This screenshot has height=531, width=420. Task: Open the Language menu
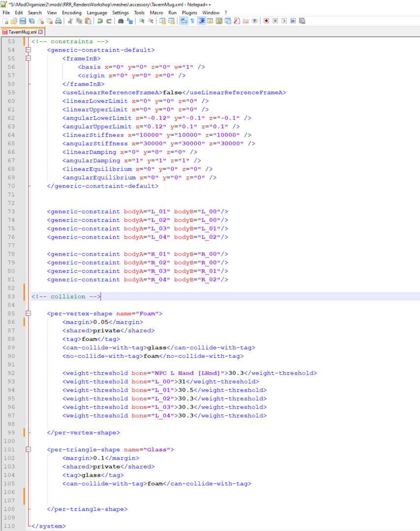(x=97, y=12)
